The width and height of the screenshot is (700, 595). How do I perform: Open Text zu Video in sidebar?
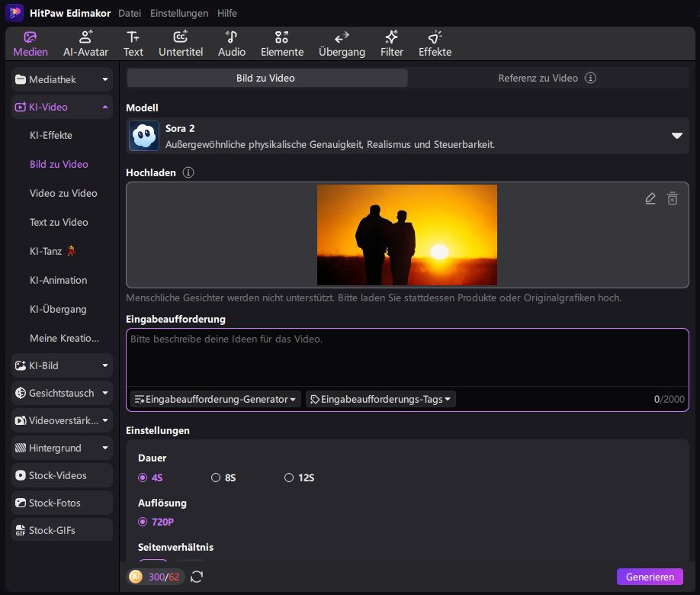tap(59, 222)
